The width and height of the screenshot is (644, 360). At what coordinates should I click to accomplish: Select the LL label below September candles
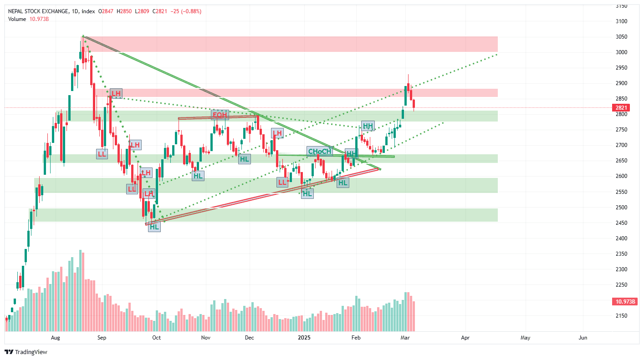[102, 154]
